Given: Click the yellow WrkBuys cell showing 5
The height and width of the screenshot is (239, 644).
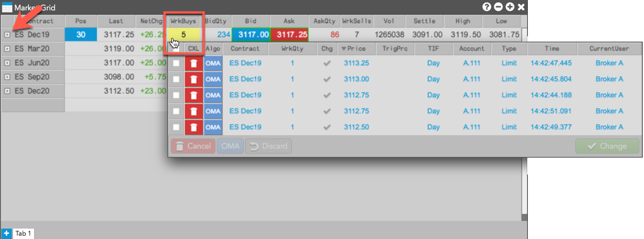Looking at the screenshot, I should 183,35.
